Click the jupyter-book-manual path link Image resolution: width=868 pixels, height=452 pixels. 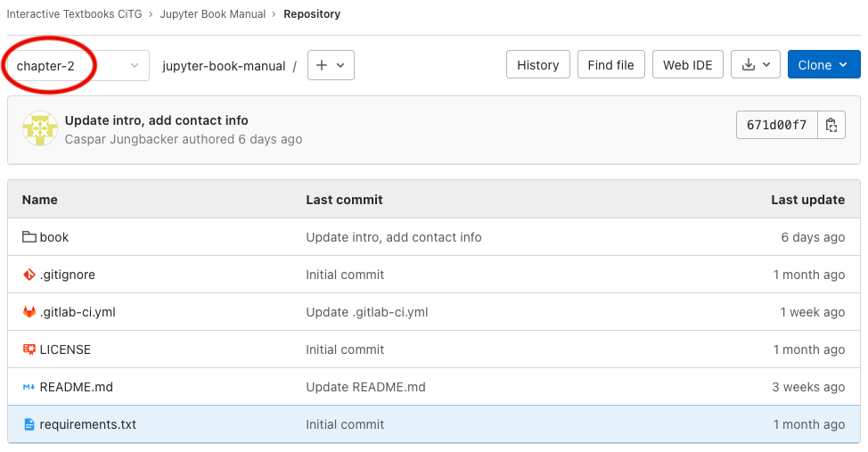coord(224,66)
